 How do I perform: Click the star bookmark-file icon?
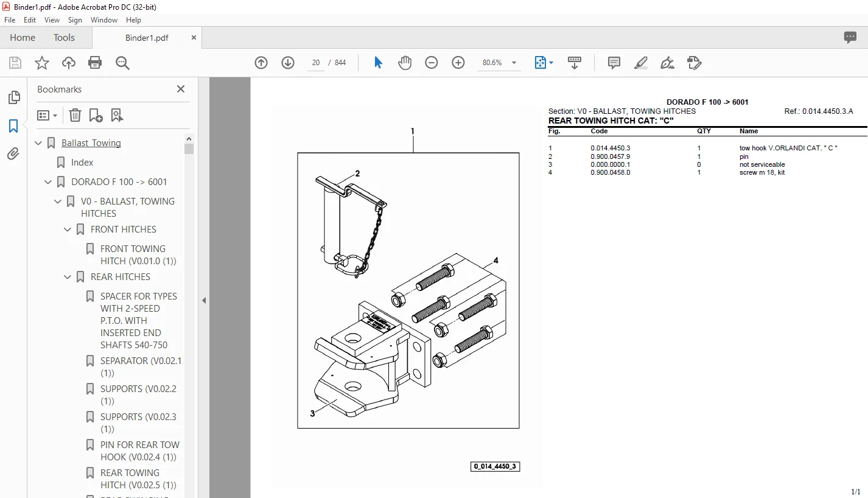coord(42,63)
